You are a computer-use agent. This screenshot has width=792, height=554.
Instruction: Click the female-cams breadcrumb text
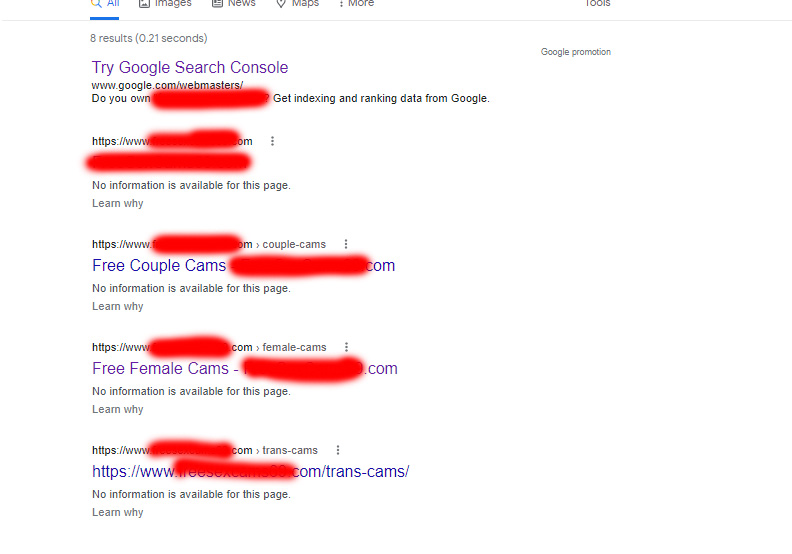point(294,347)
